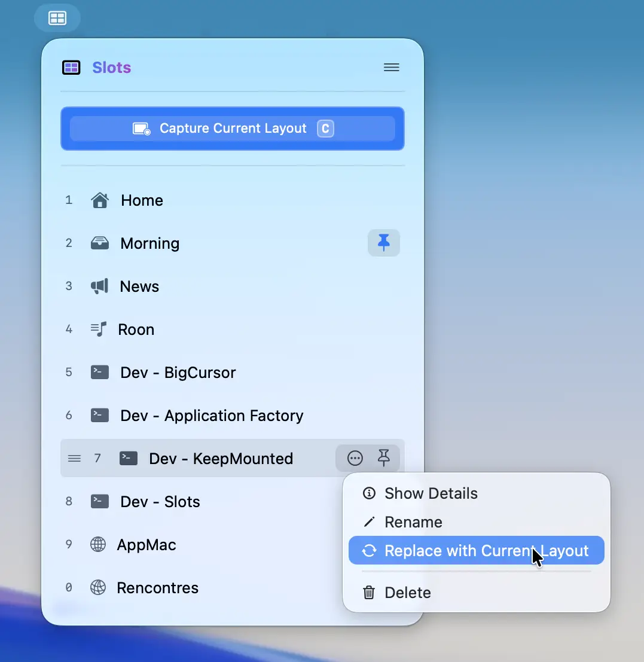Click the pencil icon beside Rename
Image resolution: width=644 pixels, height=662 pixels.
[x=369, y=522]
